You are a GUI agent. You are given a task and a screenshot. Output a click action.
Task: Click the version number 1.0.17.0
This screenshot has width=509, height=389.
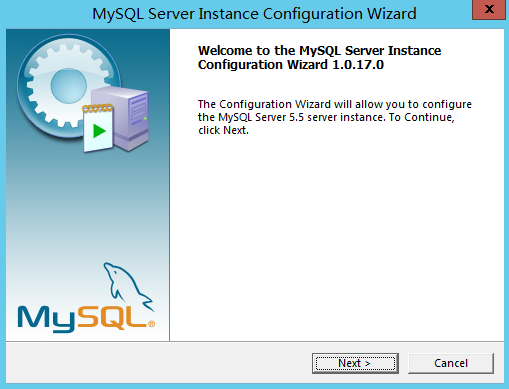pyautogui.click(x=358, y=64)
